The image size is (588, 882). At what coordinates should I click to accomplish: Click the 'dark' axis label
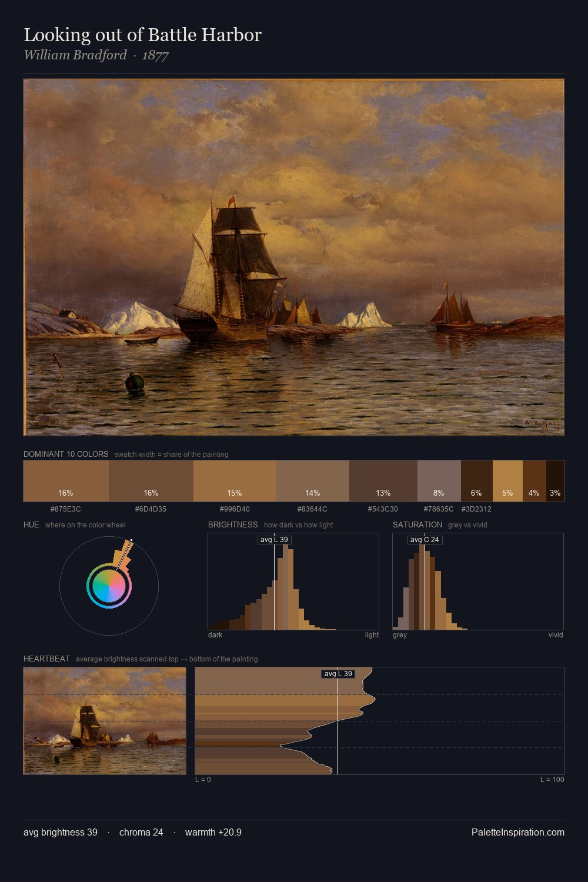pyautogui.click(x=215, y=635)
